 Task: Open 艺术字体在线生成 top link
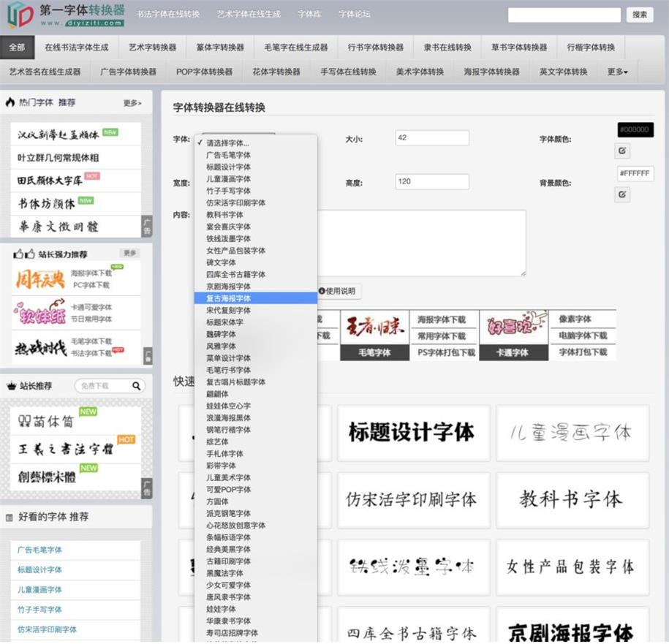pyautogui.click(x=249, y=14)
